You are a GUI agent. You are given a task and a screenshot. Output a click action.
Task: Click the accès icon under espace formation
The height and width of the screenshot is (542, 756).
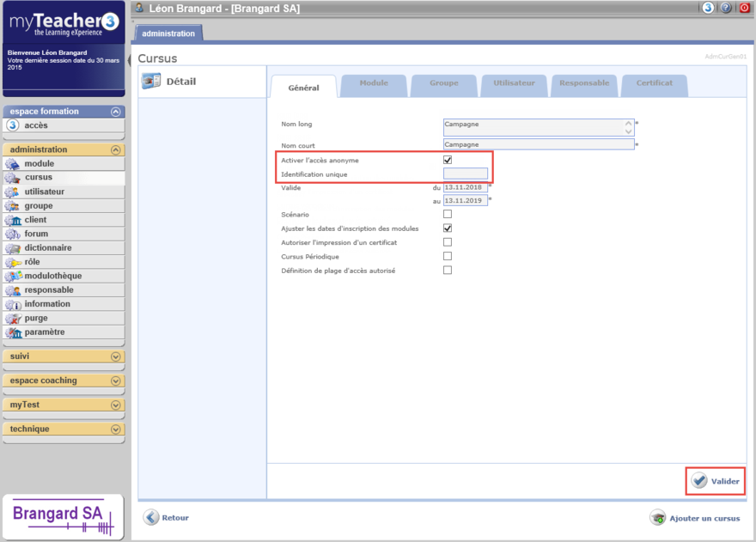(x=13, y=125)
